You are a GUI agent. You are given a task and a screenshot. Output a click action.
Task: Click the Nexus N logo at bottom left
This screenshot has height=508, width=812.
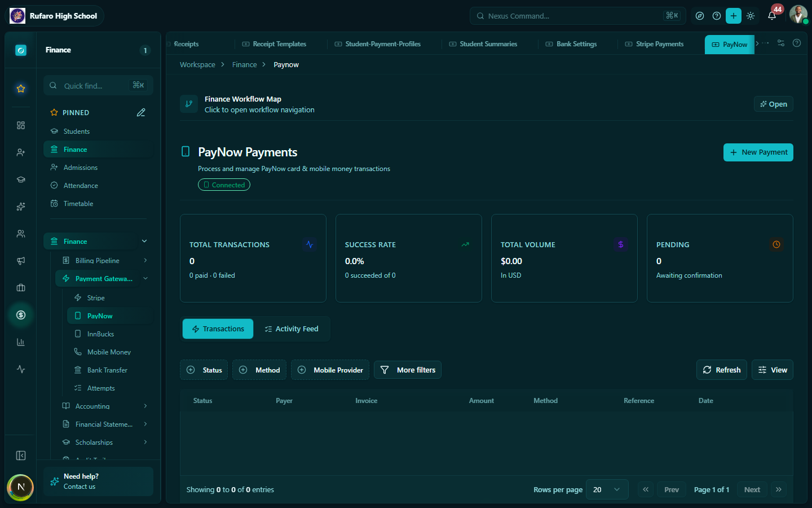tap(20, 487)
